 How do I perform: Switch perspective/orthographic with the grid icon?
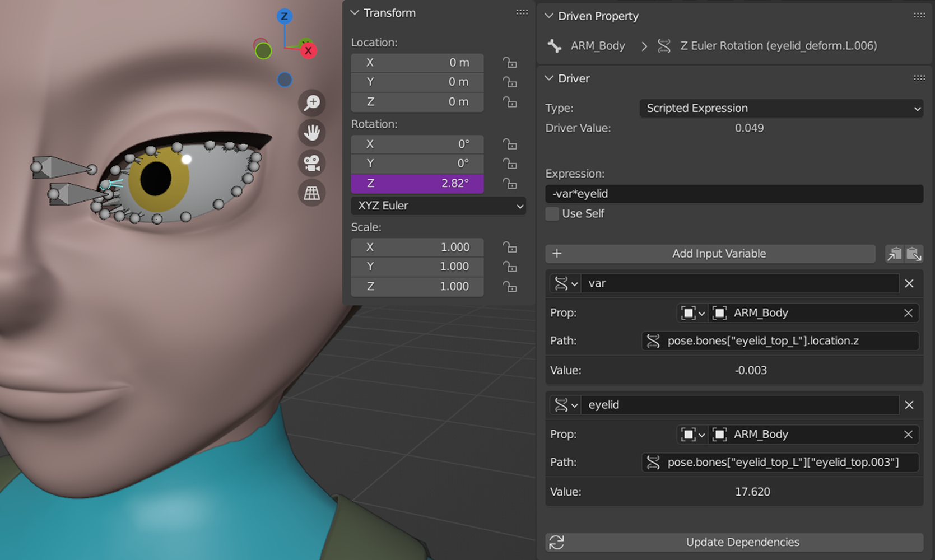[311, 193]
